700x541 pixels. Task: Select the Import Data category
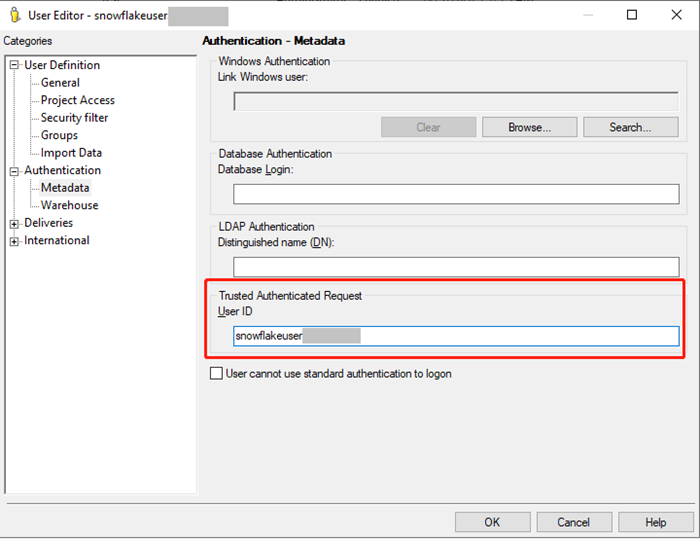(x=71, y=153)
